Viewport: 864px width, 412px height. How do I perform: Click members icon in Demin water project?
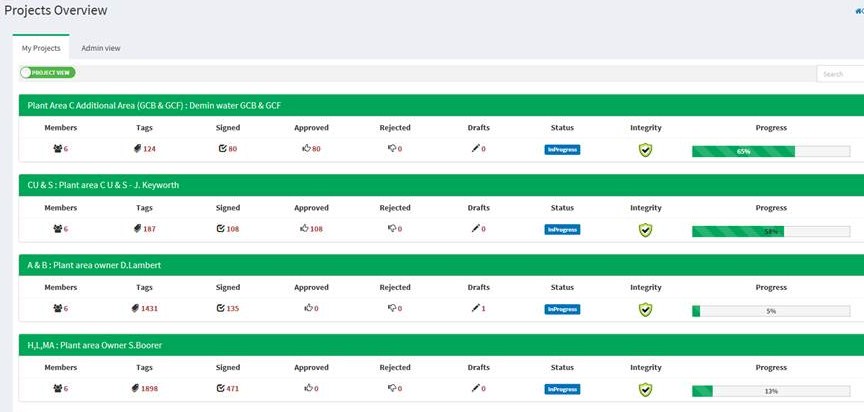click(57, 149)
